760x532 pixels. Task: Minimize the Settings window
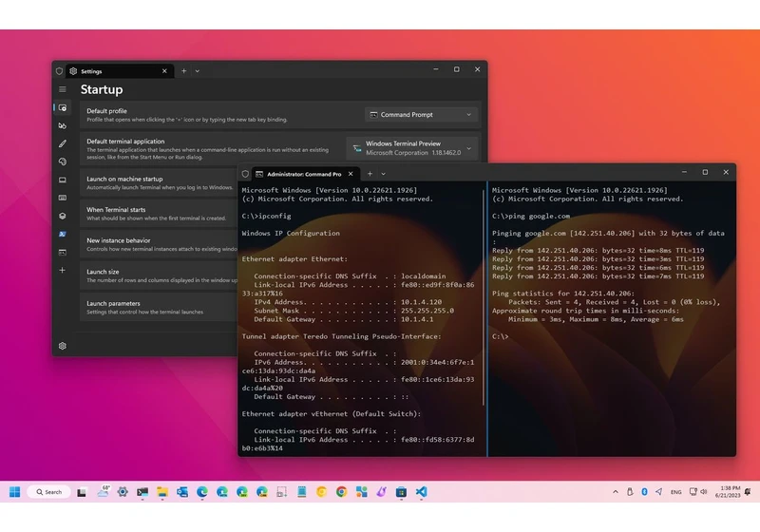(436, 69)
